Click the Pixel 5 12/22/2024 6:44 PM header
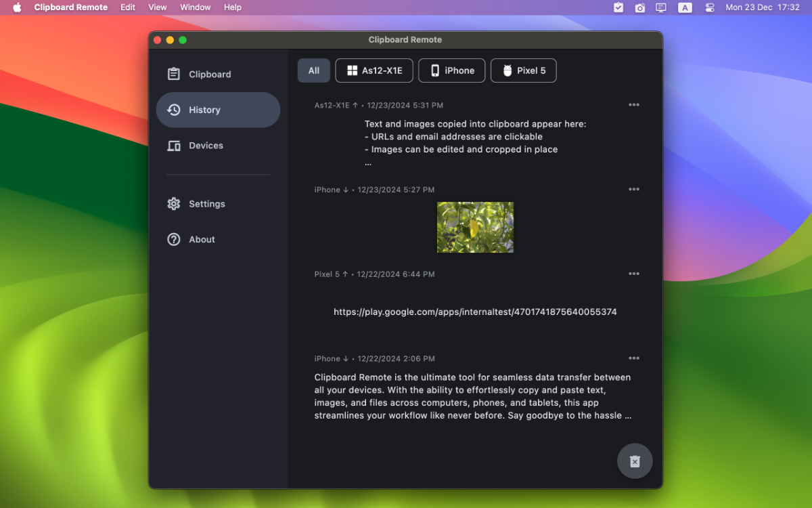The height and width of the screenshot is (508, 812). [x=375, y=274]
